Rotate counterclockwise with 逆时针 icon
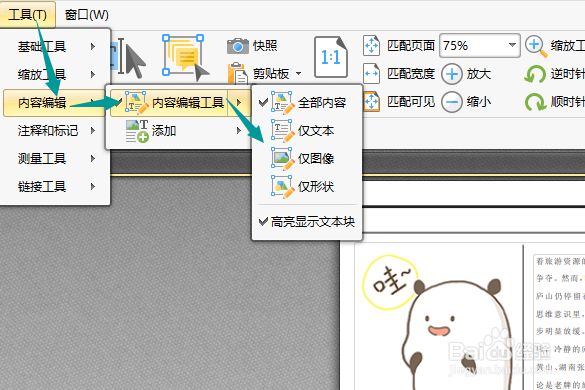Viewport: 585px width, 390px height. (535, 74)
